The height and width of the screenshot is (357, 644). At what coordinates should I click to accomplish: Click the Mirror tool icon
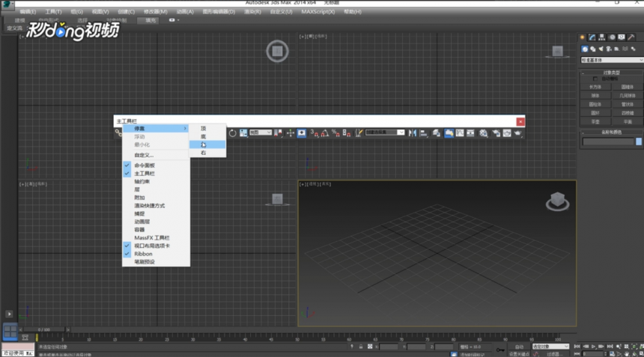point(413,133)
